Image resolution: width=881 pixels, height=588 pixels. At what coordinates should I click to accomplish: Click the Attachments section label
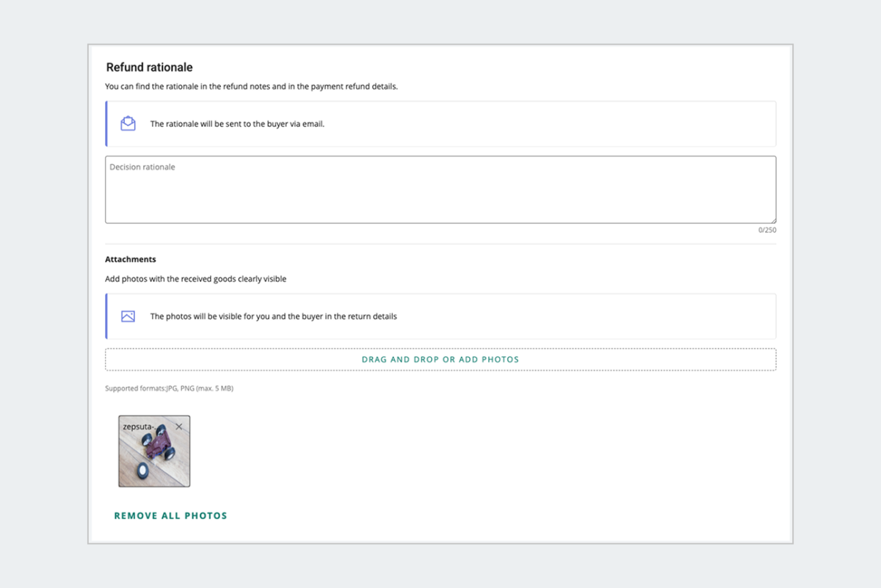tap(130, 259)
